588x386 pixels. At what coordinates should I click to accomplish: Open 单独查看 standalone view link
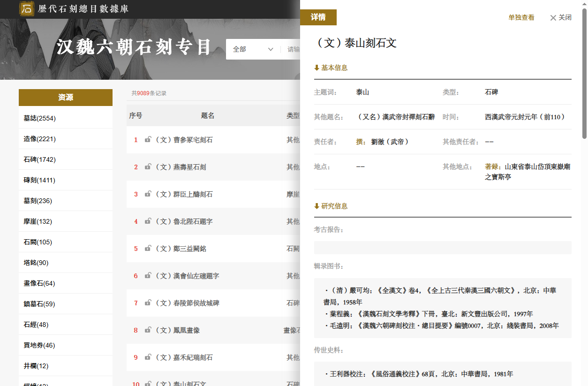click(521, 17)
